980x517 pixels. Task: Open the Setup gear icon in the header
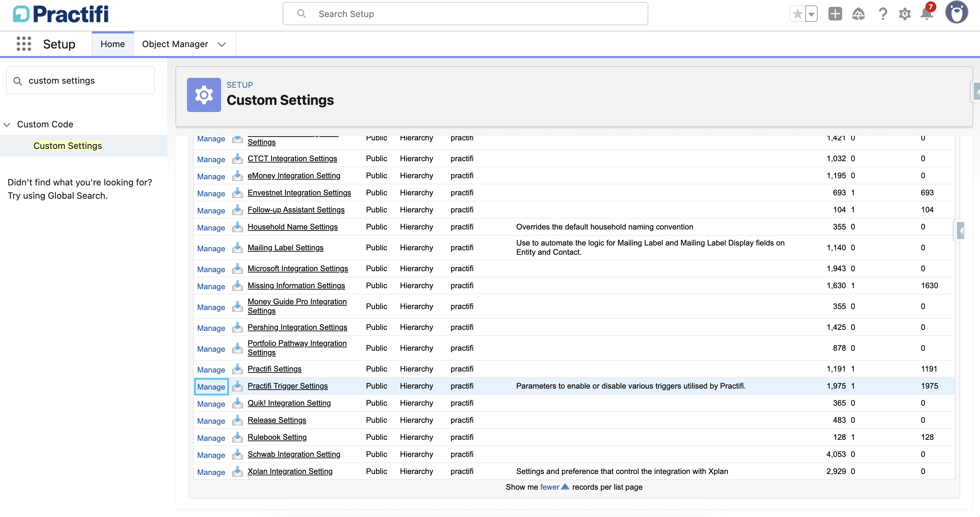point(905,14)
